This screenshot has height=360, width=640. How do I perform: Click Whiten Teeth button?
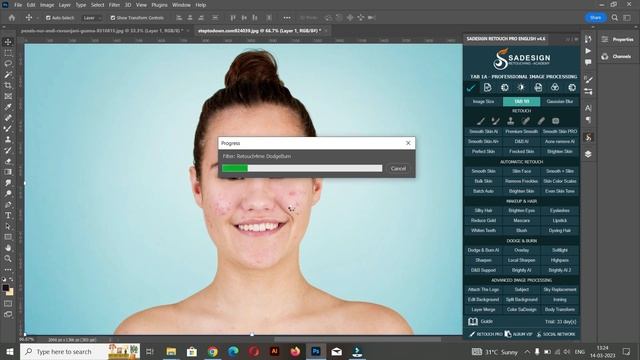483,230
